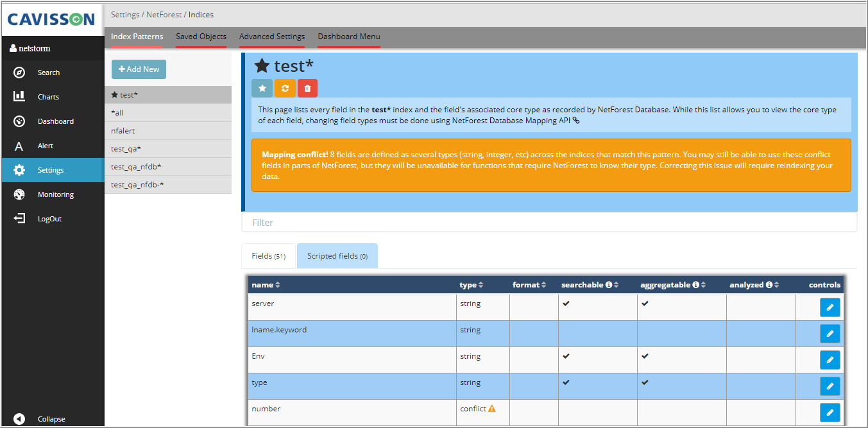Select the test_qa_nfdb* index pattern
This screenshot has width=868, height=428.
[x=168, y=167]
